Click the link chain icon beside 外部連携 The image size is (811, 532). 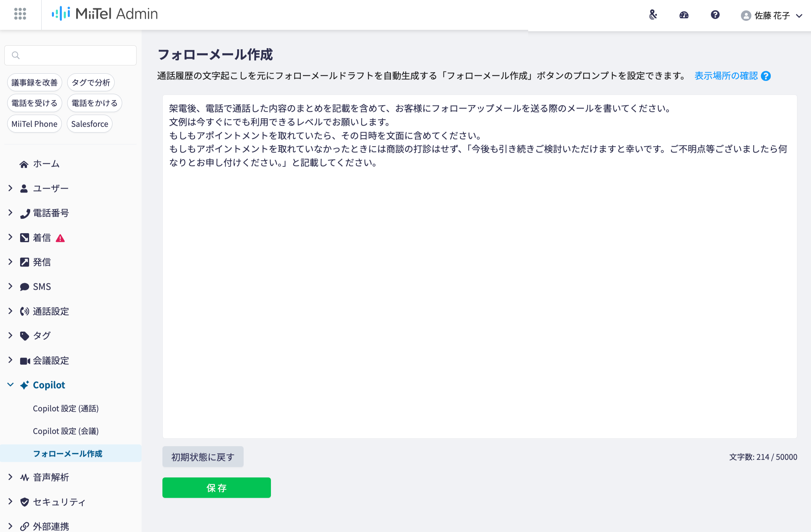[24, 527]
